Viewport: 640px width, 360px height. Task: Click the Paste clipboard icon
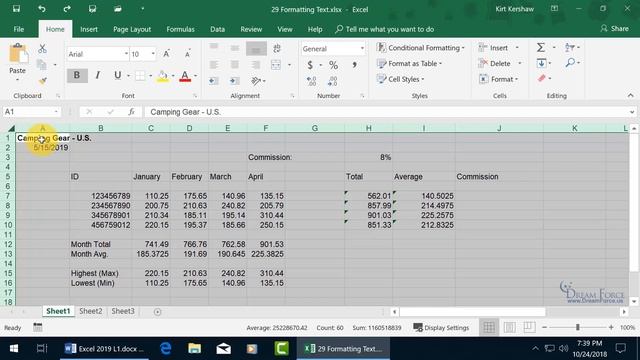[18, 54]
